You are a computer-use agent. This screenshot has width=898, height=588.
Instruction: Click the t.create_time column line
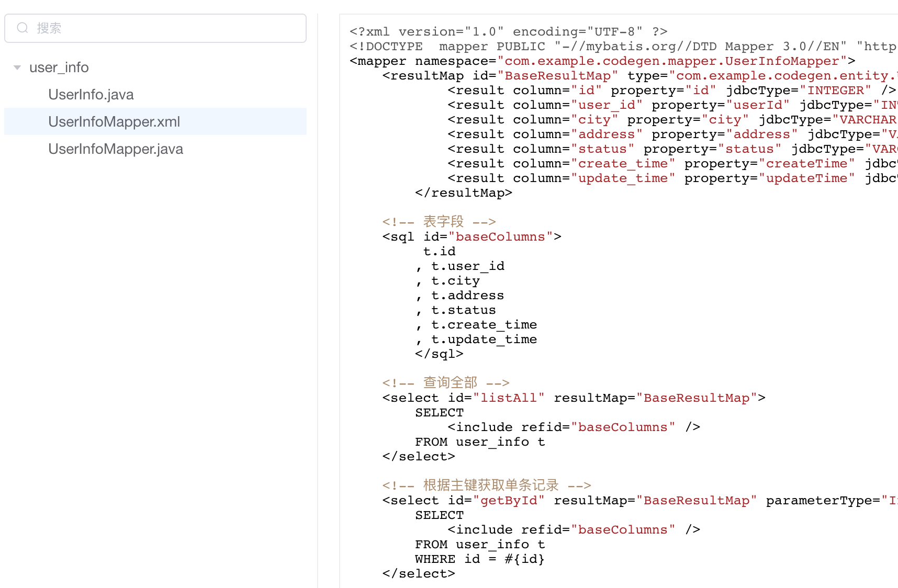pyautogui.click(x=476, y=325)
